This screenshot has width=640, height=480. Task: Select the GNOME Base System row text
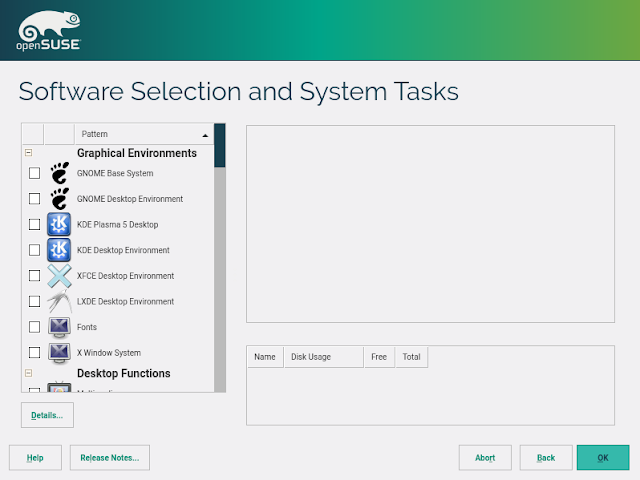point(115,173)
